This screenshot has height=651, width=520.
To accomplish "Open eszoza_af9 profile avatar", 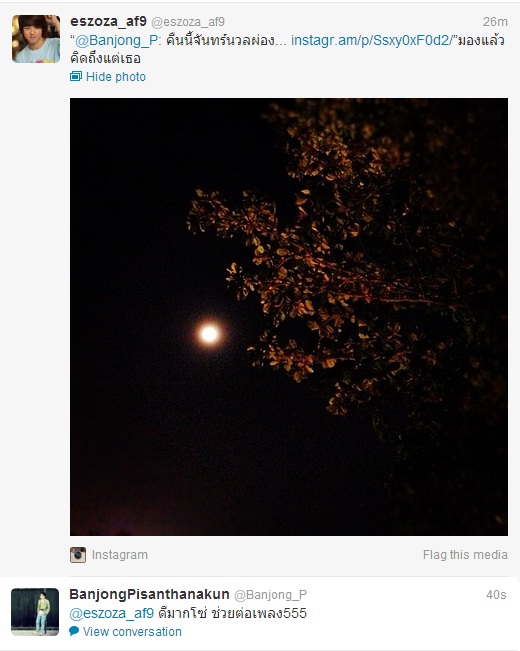I will (36, 39).
